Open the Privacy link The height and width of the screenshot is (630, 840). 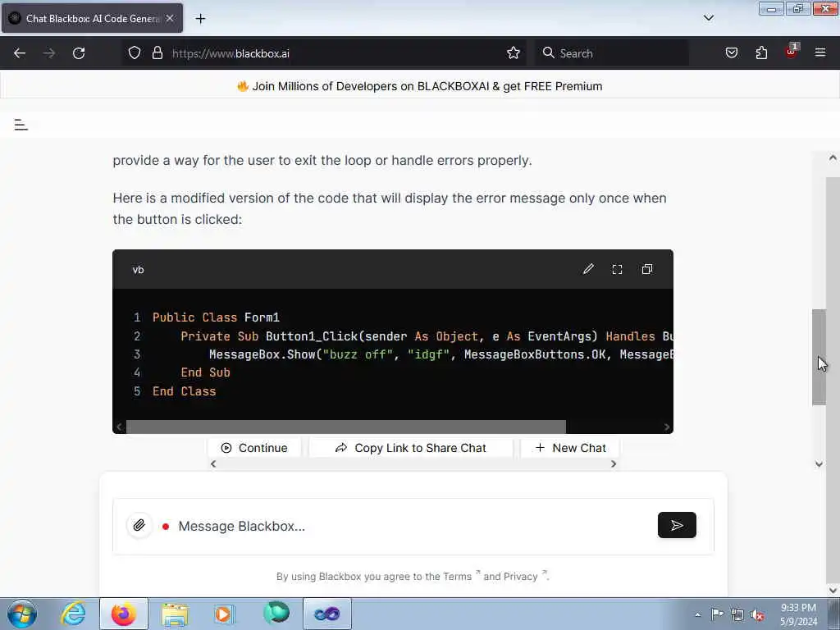tap(521, 577)
